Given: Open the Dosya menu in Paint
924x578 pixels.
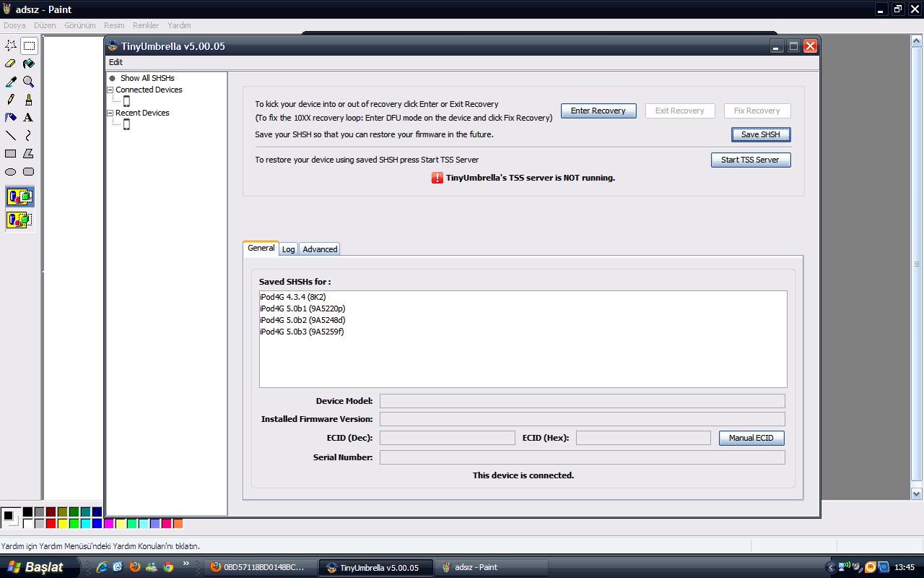Looking at the screenshot, I should [14, 25].
